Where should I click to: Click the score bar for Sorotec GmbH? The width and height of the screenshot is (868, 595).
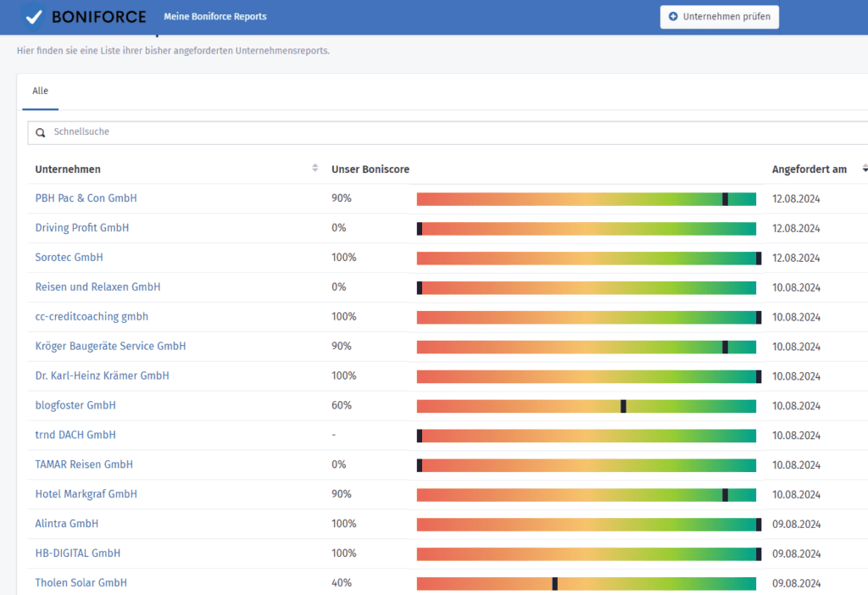589,258
